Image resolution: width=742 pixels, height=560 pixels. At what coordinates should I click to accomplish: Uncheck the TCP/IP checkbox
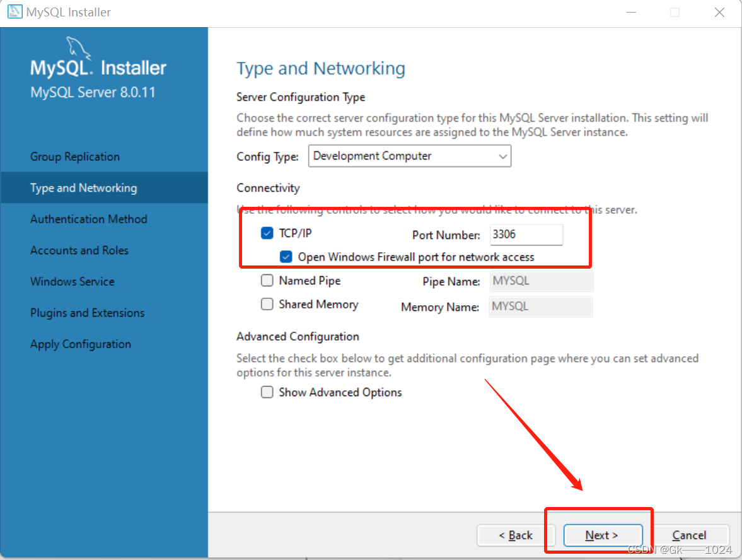pyautogui.click(x=267, y=233)
